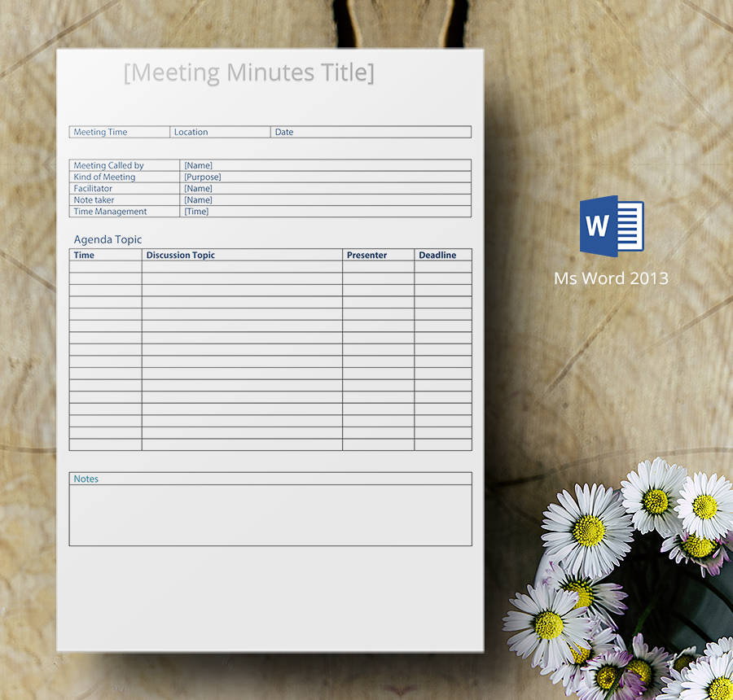The height and width of the screenshot is (700, 733).
Task: Click the Agenda Topic heading
Action: coord(108,239)
